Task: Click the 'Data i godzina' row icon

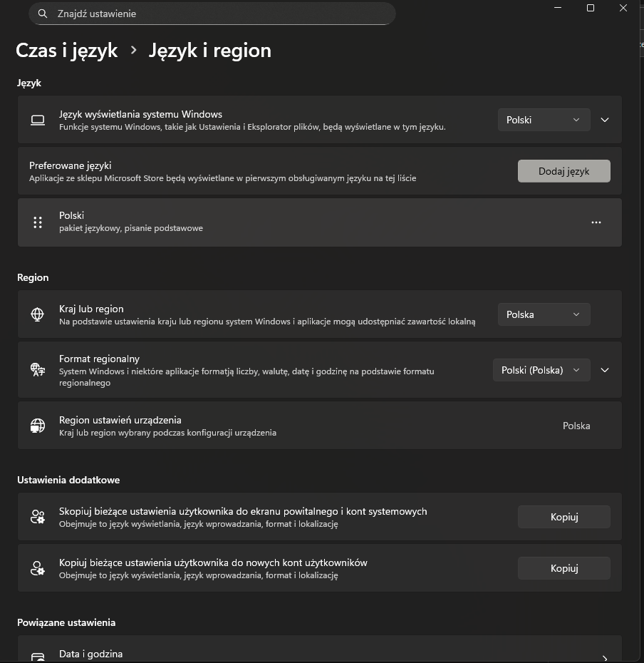Action: pos(38,657)
